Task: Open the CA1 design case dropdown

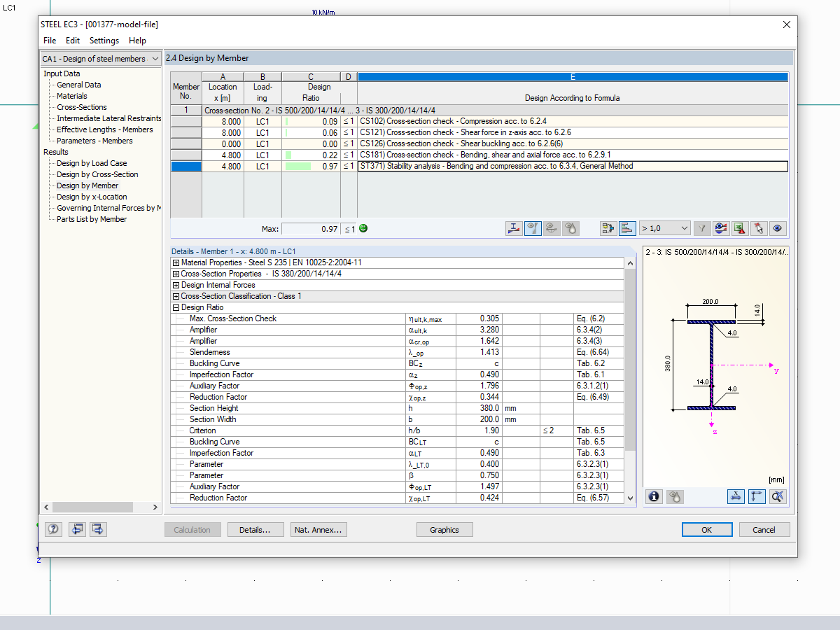Action: click(x=101, y=59)
